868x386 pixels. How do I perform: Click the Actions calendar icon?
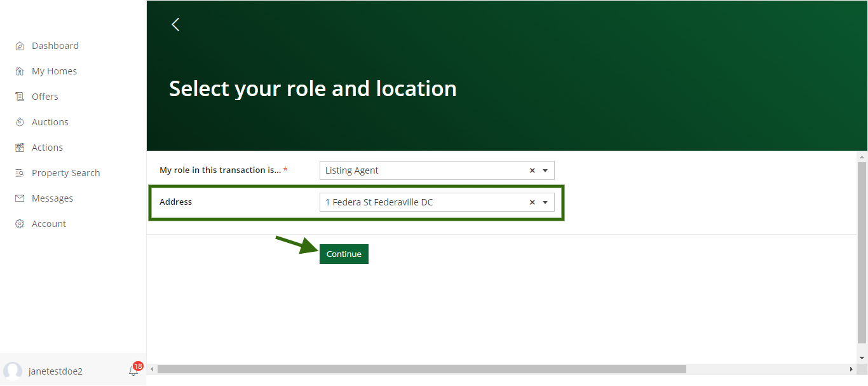(x=20, y=148)
